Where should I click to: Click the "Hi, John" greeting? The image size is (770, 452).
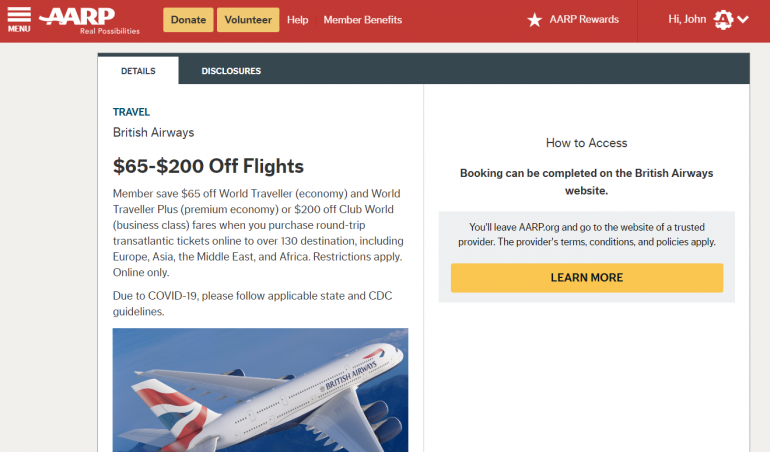coord(687,19)
